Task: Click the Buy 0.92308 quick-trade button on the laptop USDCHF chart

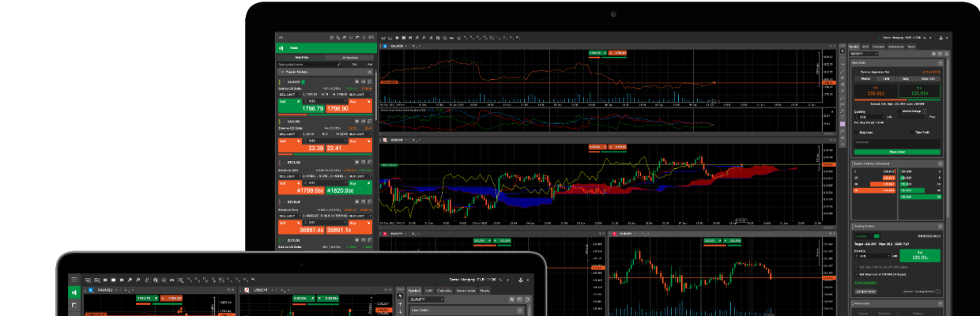Action: (328, 299)
